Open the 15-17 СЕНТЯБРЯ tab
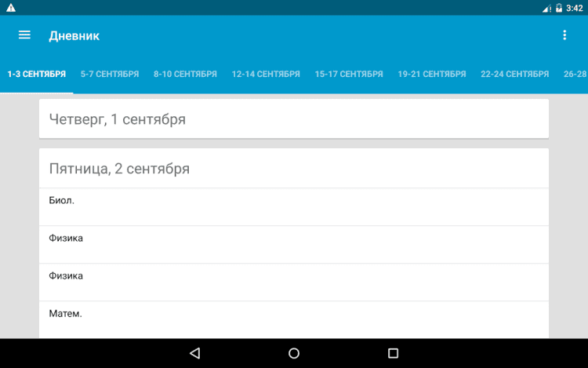The height and width of the screenshot is (368, 588). tap(349, 75)
